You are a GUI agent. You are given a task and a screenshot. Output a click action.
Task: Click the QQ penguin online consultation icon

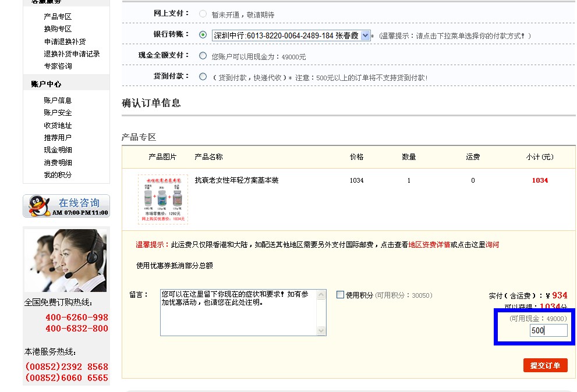point(40,206)
